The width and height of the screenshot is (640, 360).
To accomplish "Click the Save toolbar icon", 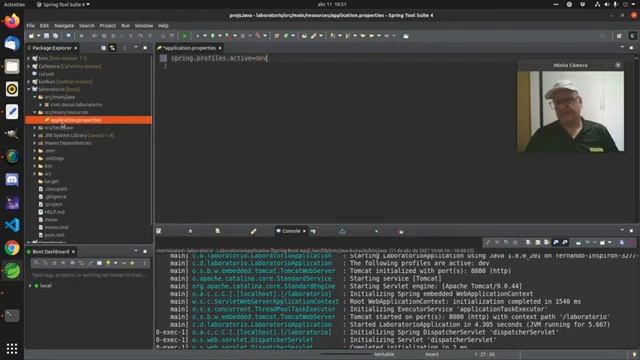I will (x=47, y=36).
